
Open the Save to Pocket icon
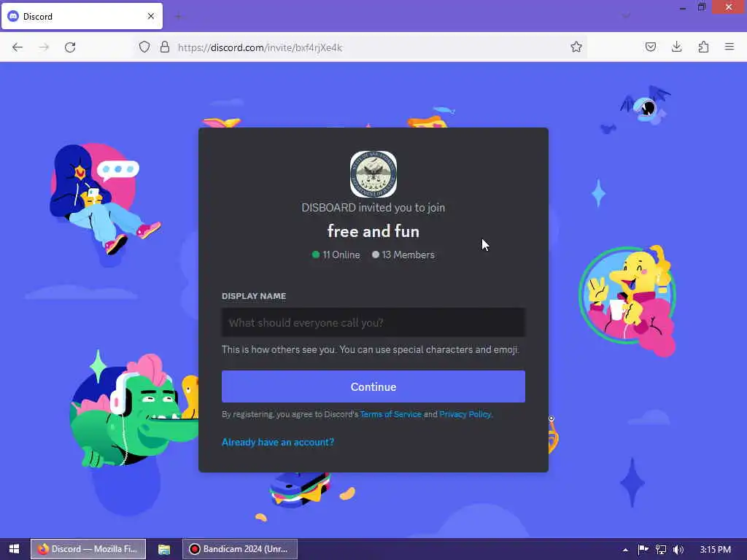pos(650,47)
